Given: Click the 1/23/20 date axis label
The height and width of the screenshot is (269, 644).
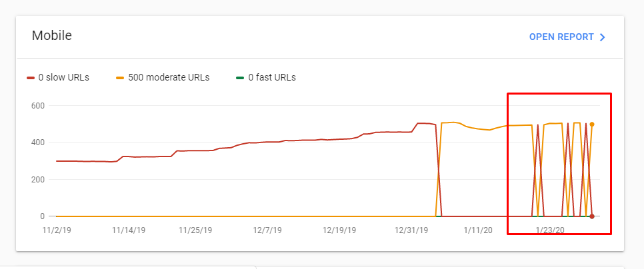Looking at the screenshot, I should pos(549,230).
